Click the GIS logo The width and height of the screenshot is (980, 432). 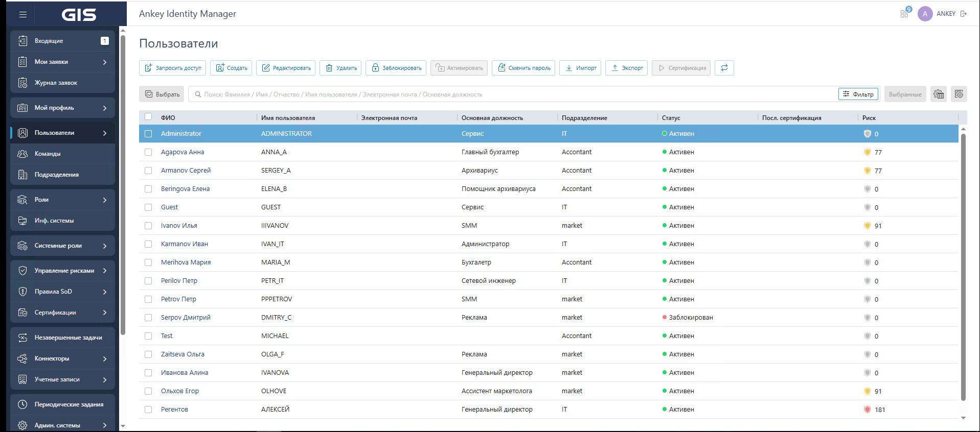tap(79, 14)
